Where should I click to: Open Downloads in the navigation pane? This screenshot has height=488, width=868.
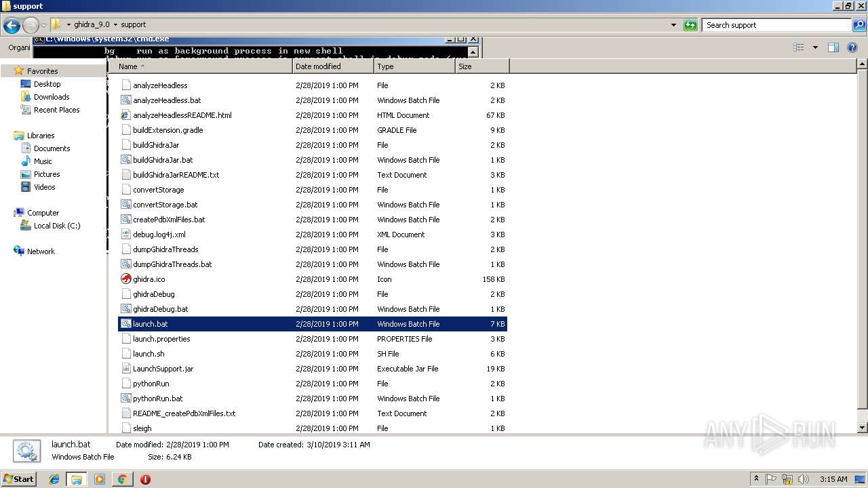click(52, 97)
